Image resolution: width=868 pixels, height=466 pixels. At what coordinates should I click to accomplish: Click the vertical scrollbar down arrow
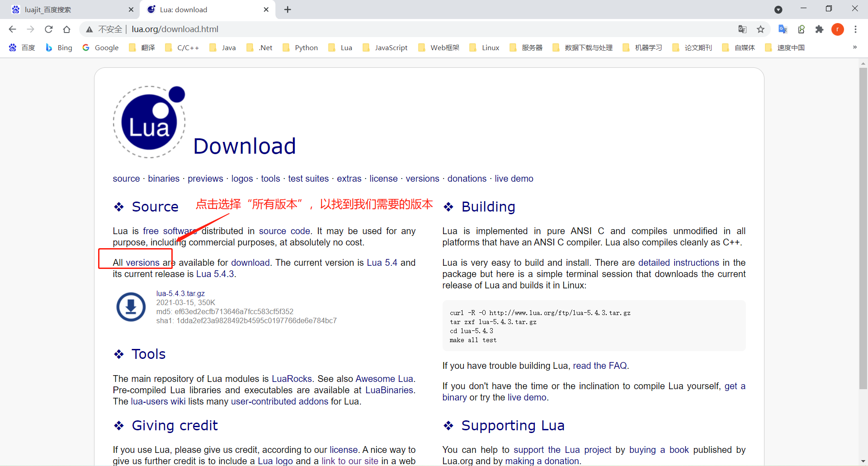point(863,461)
